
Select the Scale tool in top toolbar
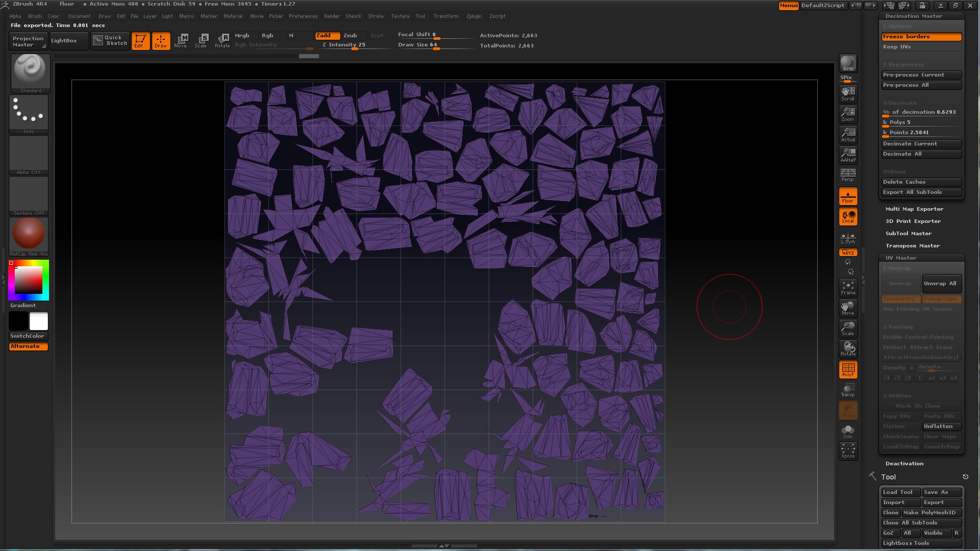point(201,40)
